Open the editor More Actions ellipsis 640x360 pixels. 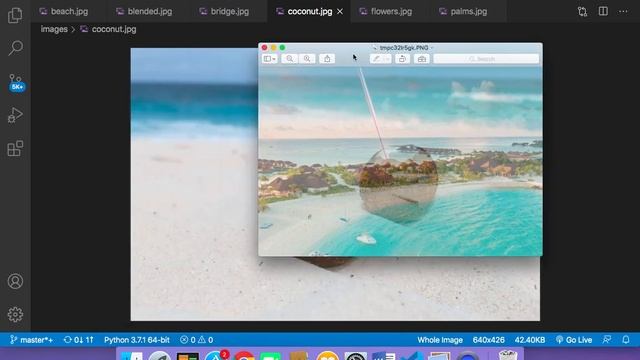tap(623, 11)
